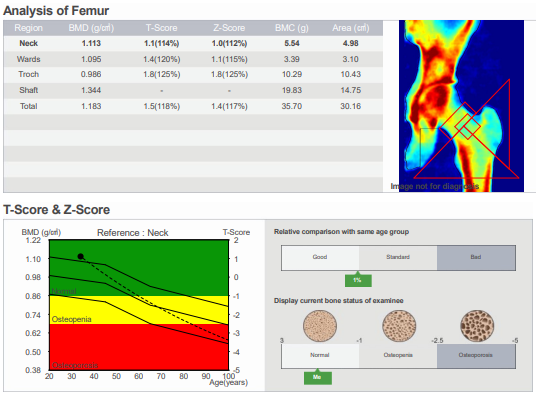This screenshot has width=536, height=395.
Task: Click the Bad segment of comparison bar
Action: click(476, 257)
